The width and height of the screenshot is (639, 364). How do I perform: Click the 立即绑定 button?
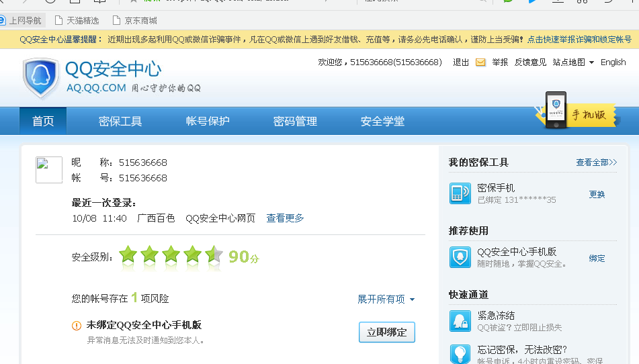(387, 332)
